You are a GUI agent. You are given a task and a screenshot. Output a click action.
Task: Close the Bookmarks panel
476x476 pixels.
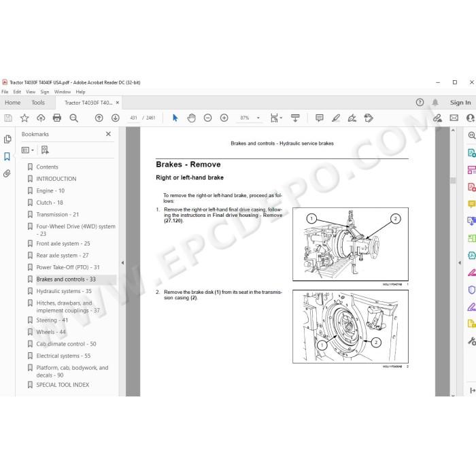tap(108, 134)
